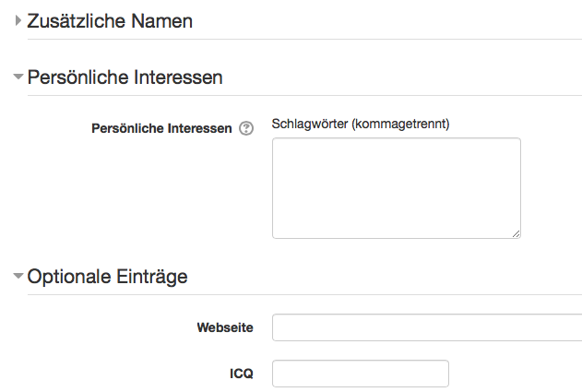
Task: Click the word Namen in first heading
Action: [x=161, y=21]
